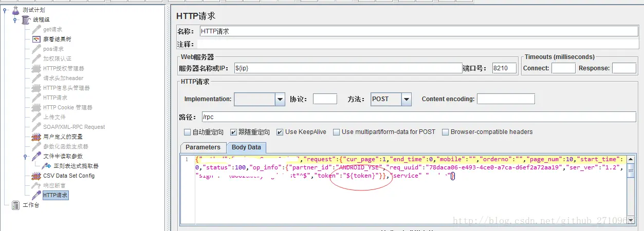Click the 上传文件 sampler icon

tap(36, 117)
